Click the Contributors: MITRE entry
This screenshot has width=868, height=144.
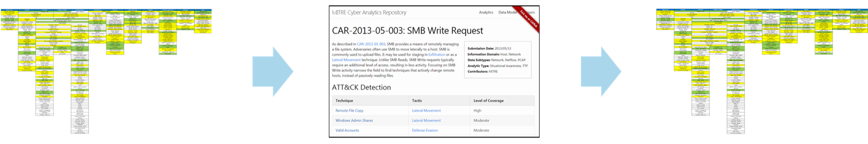[x=482, y=71]
